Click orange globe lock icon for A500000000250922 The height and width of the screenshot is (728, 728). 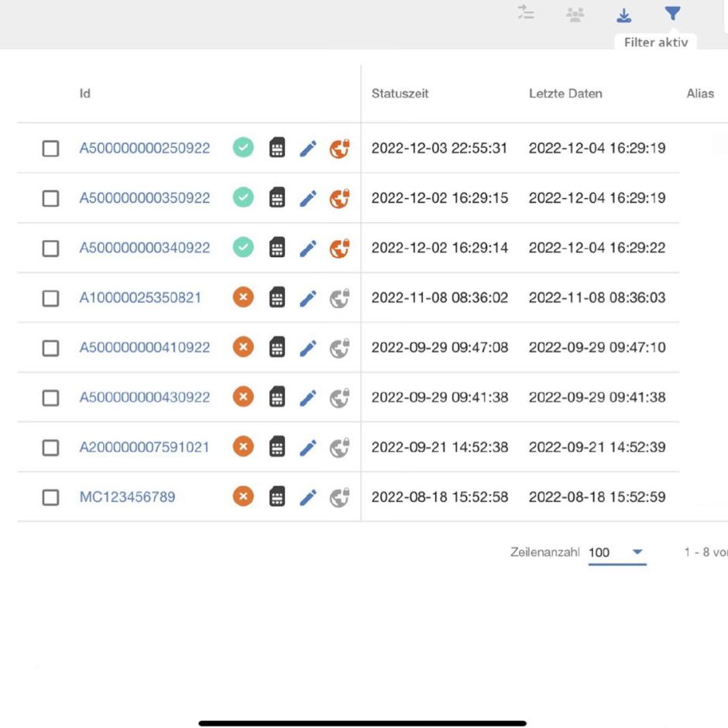[339, 149]
